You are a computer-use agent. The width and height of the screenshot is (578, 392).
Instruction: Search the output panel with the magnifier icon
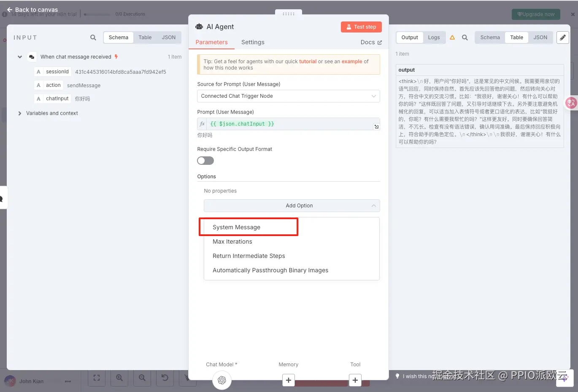(x=465, y=38)
